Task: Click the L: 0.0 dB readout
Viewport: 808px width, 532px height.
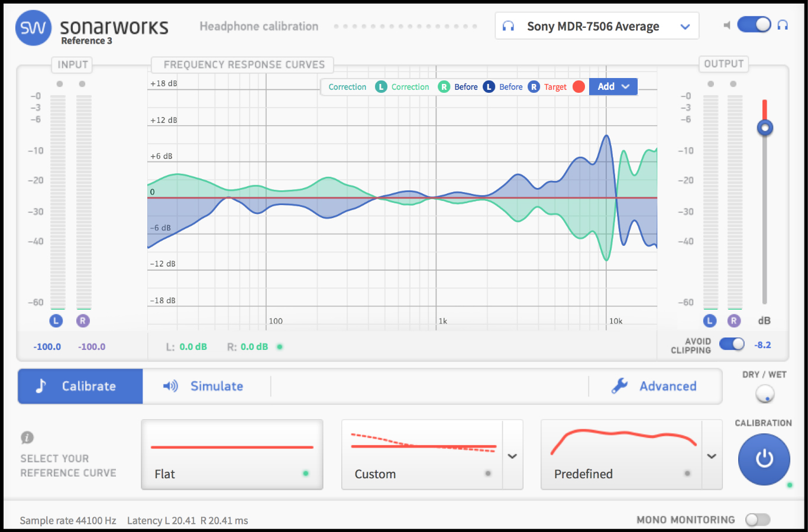Action: point(186,347)
